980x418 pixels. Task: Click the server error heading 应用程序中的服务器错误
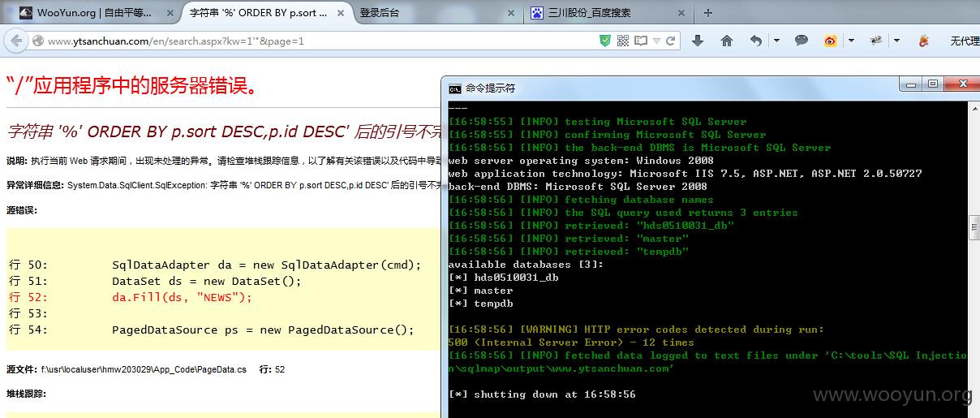(x=135, y=85)
